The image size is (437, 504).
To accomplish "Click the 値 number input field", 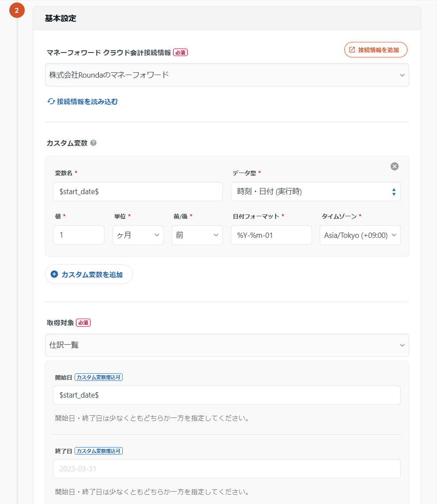I will click(79, 235).
